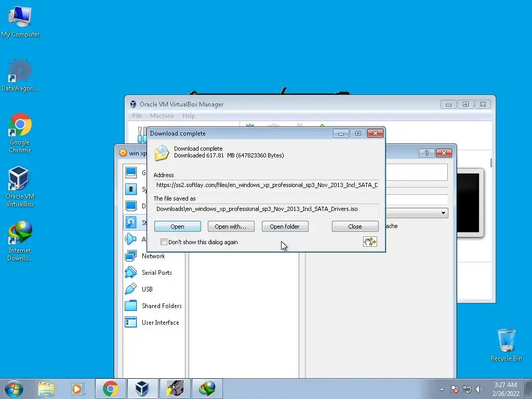Check Don't show this dialog again
Viewport: 532px width, 399px height.
point(164,242)
